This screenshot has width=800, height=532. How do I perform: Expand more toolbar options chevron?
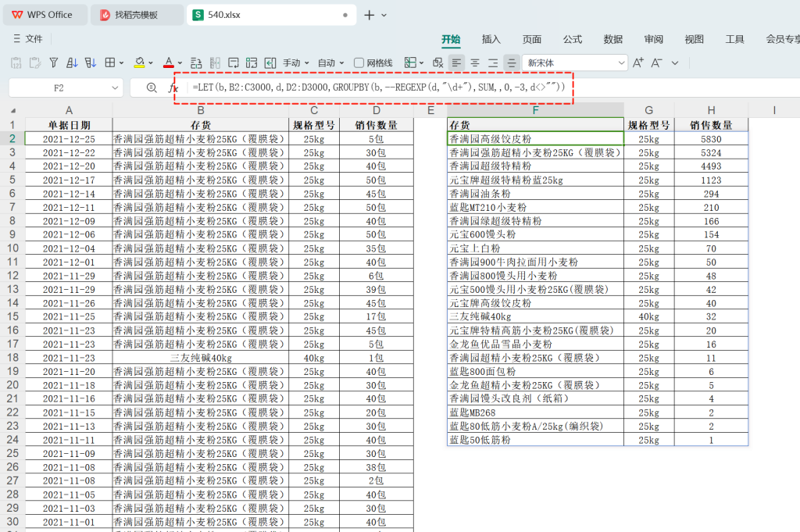(x=675, y=62)
